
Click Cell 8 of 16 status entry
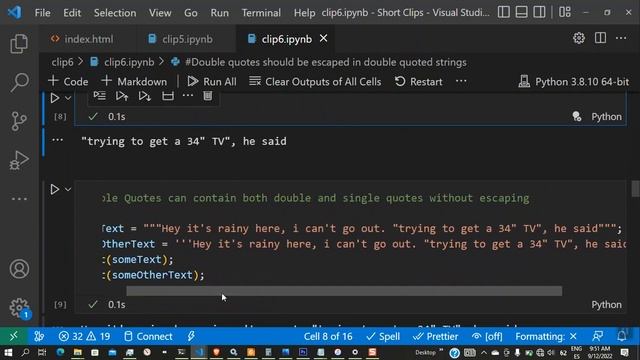[x=328, y=336]
